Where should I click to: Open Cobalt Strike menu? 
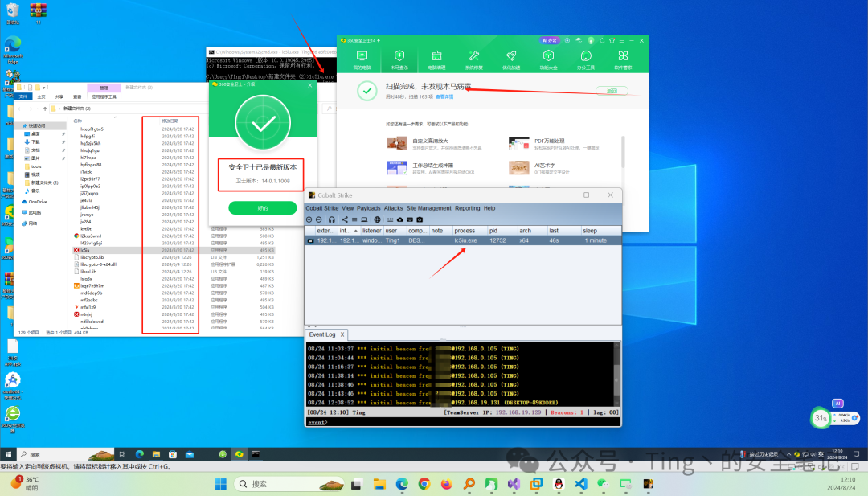[322, 208]
